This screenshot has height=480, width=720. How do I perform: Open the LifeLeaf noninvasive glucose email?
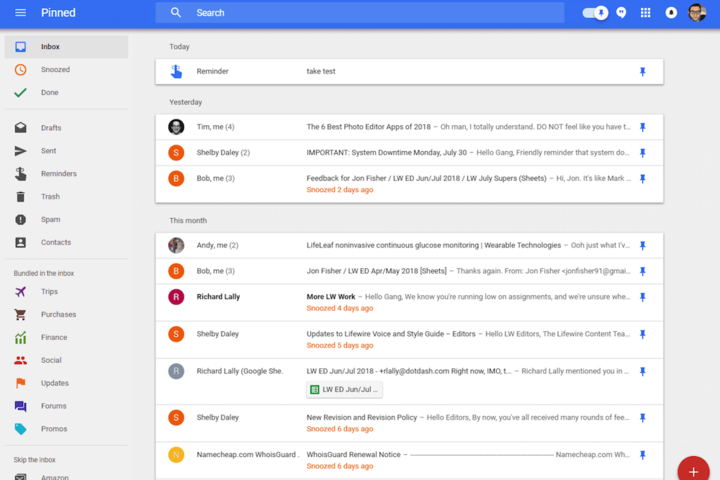point(409,245)
